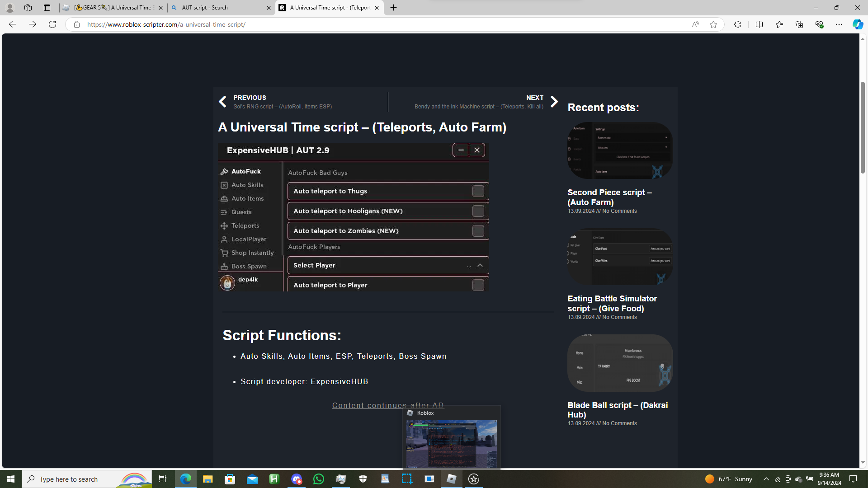Open Split screen icon in toolbar
The image size is (868, 488).
click(759, 24)
